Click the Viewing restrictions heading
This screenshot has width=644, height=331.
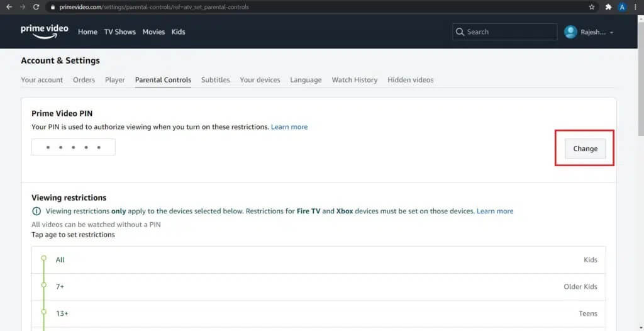[69, 198]
